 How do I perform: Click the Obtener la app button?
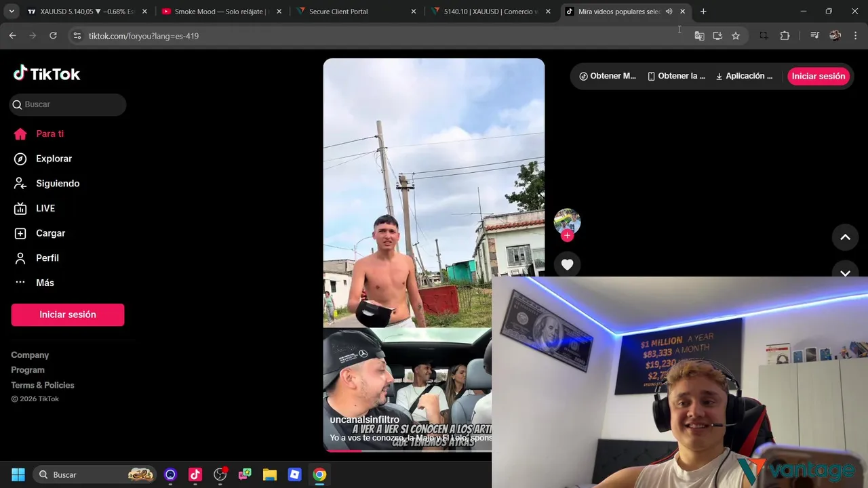click(677, 76)
